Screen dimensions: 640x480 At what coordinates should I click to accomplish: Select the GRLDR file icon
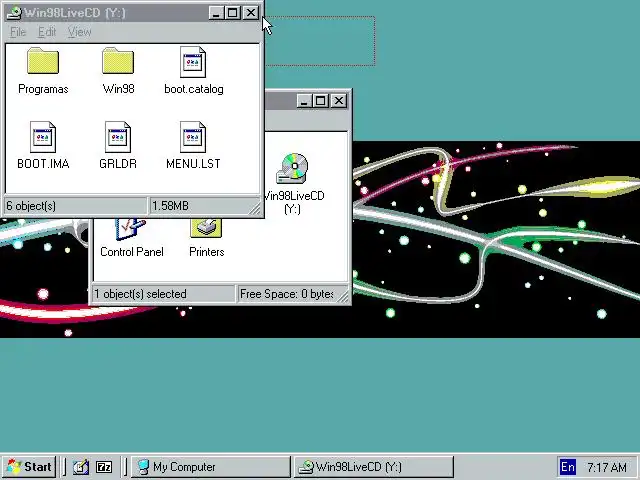(x=118, y=137)
